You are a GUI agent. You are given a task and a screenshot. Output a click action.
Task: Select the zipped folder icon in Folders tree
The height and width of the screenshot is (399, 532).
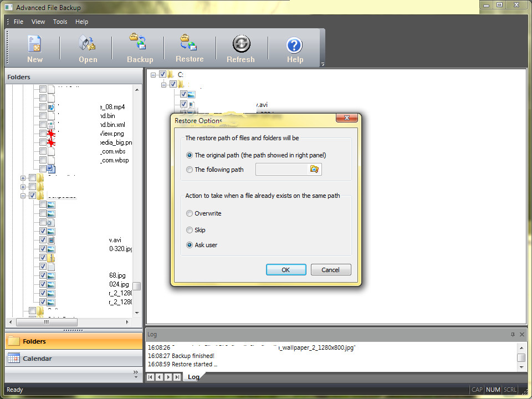click(x=51, y=258)
